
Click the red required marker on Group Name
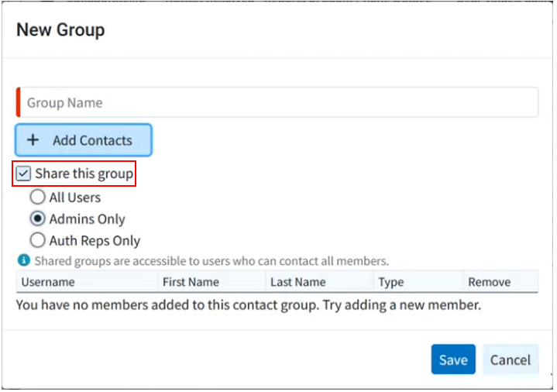click(19, 102)
